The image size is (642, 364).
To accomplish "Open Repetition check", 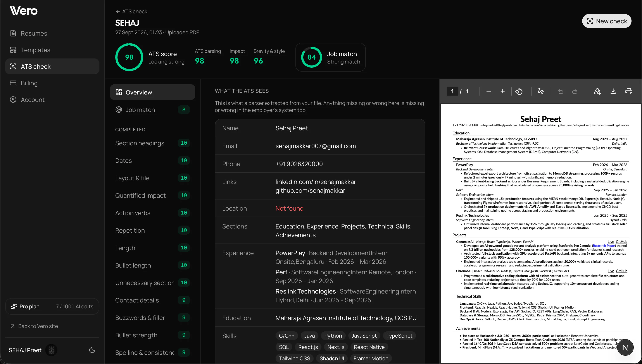I will [x=153, y=230].
